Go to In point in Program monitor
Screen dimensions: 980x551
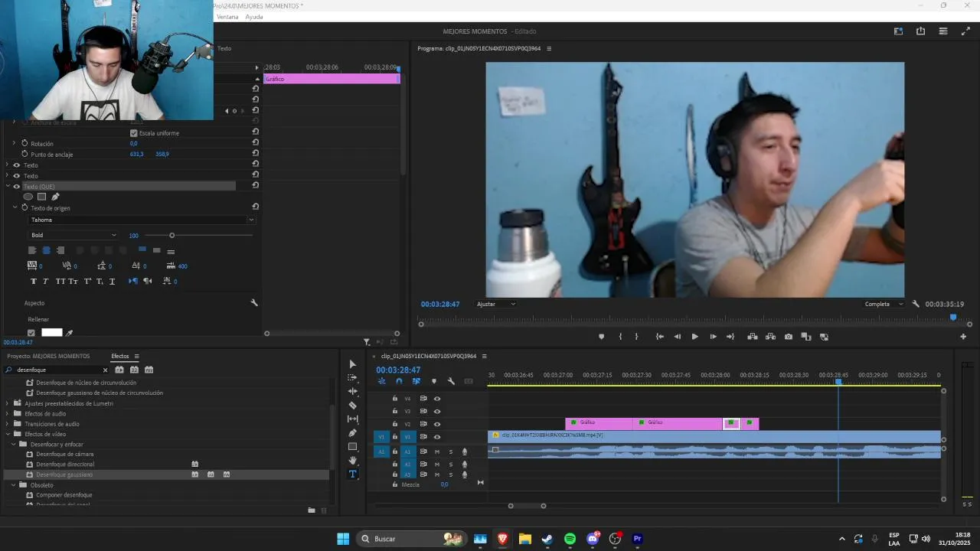pos(659,337)
